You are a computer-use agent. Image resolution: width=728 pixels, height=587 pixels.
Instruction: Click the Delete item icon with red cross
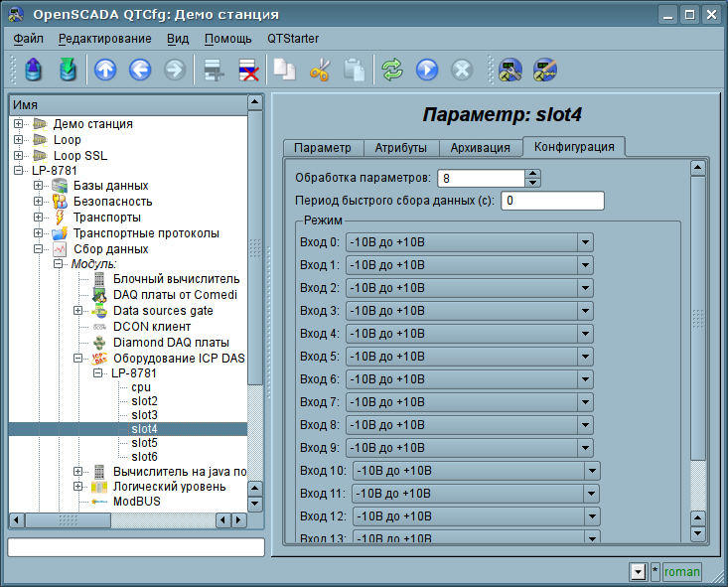(x=247, y=70)
